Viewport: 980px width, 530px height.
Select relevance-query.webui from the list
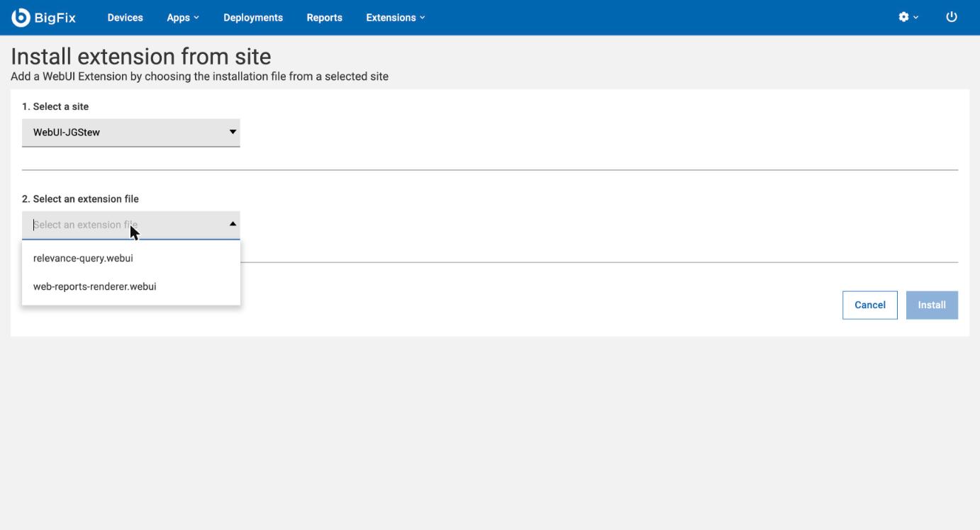point(131,259)
